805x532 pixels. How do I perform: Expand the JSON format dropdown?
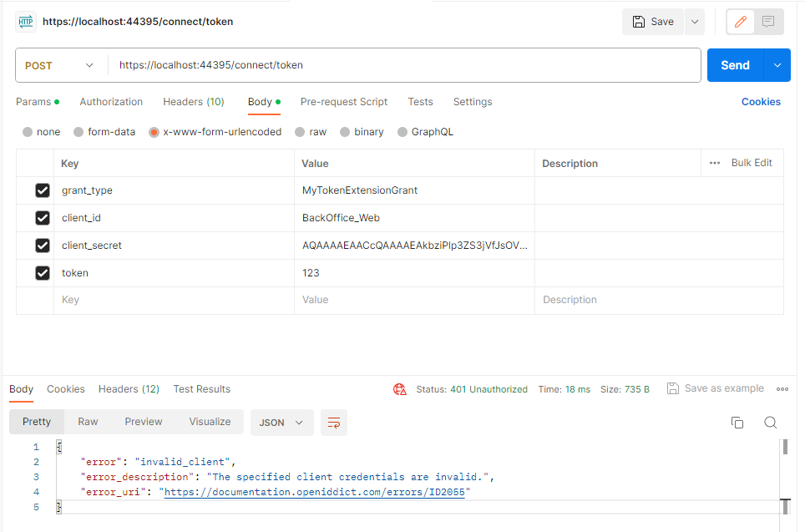point(281,423)
